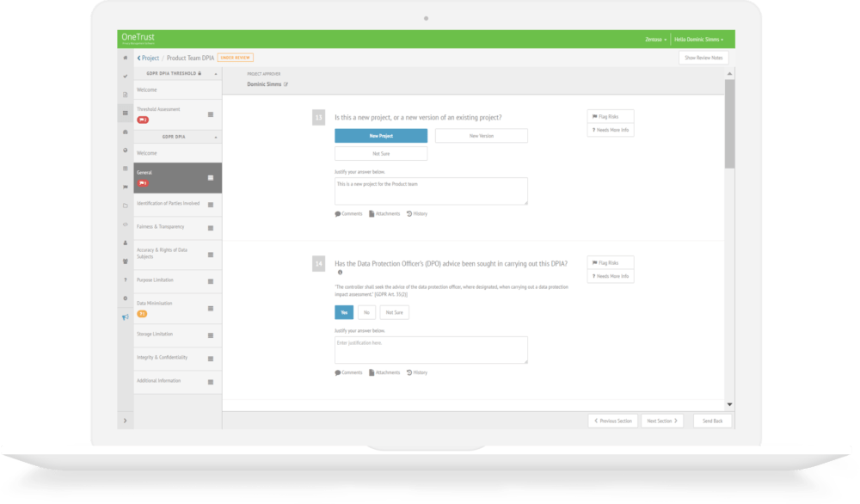Click scrollbar up arrow
The height and width of the screenshot is (504, 860).
coord(729,74)
